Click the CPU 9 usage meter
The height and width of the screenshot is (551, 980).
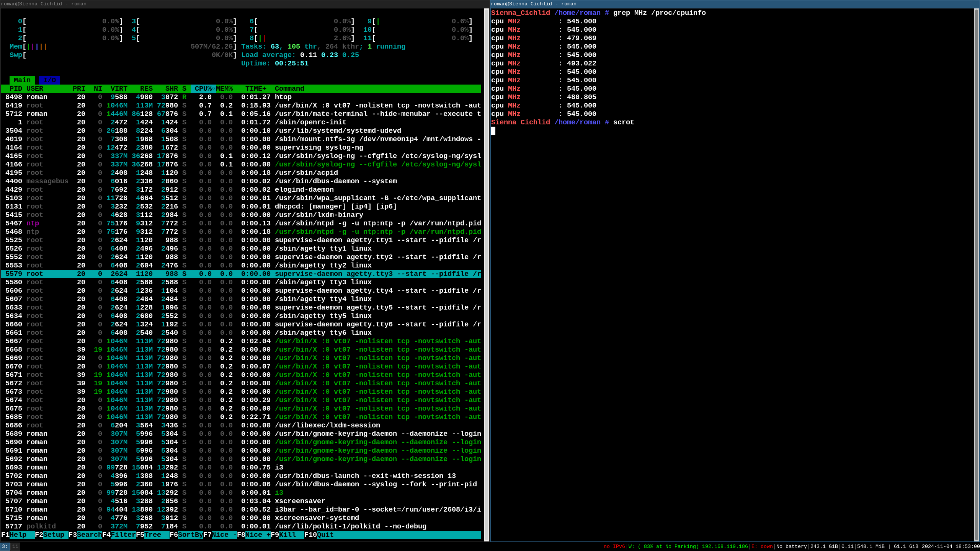pyautogui.click(x=420, y=21)
